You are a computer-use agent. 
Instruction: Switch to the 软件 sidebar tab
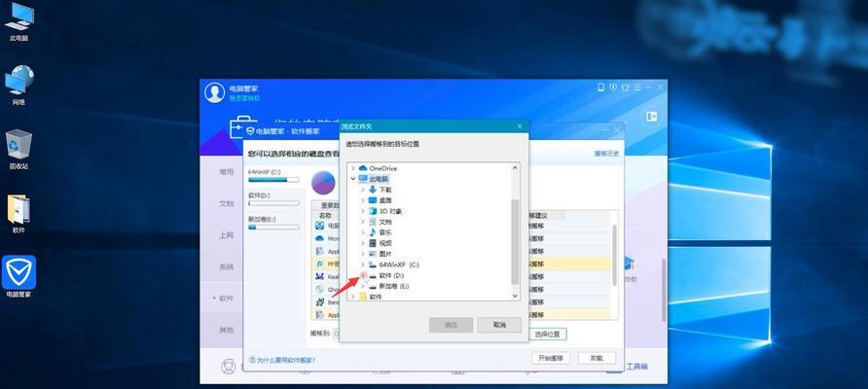click(227, 299)
